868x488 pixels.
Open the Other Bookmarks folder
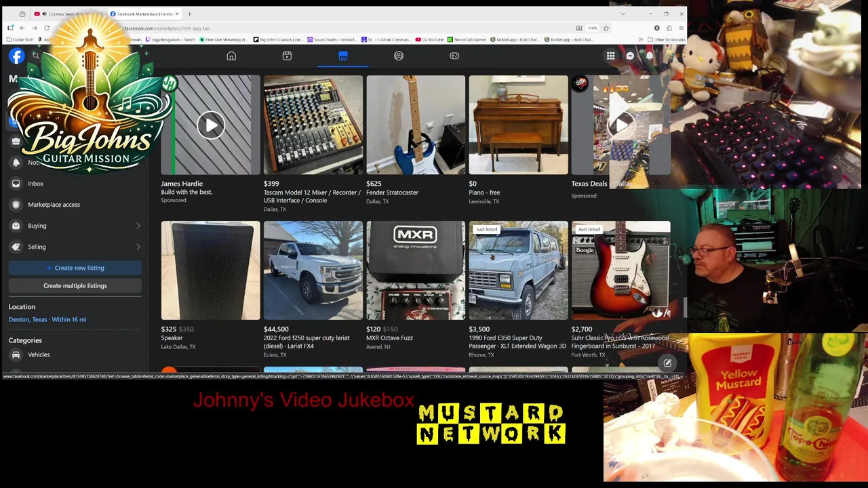[667, 39]
